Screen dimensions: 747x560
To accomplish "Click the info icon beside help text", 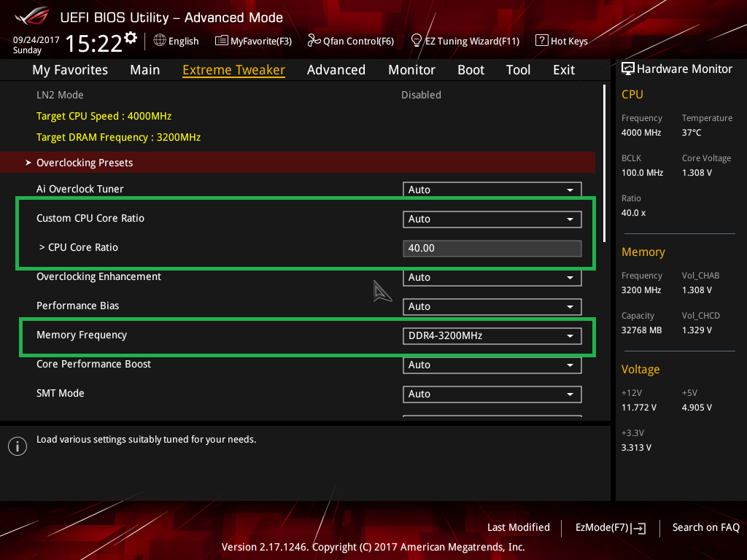I will 18,446.
